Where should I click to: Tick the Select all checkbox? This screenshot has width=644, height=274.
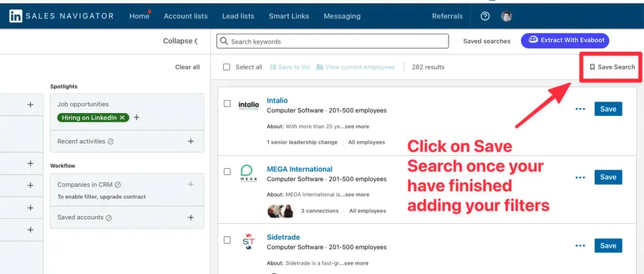click(227, 67)
